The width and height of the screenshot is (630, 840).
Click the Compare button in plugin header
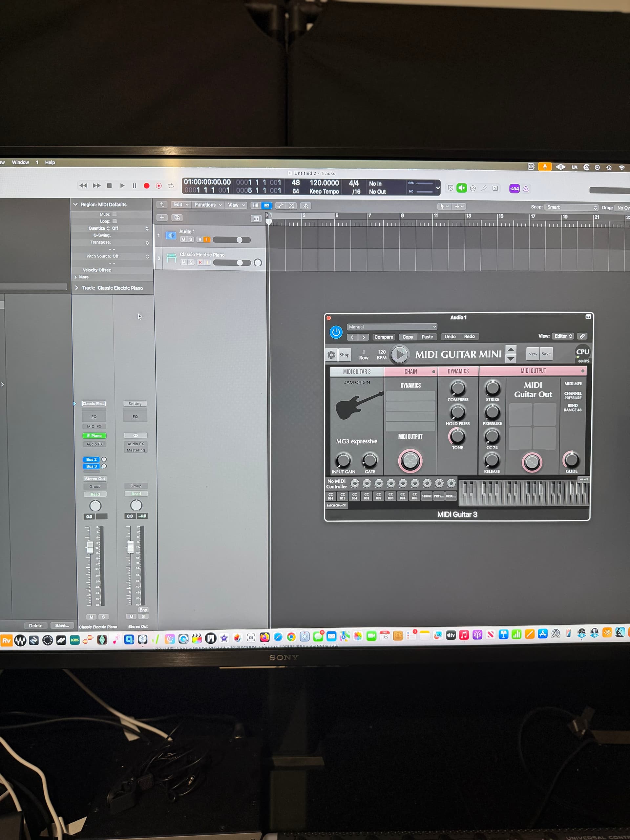(x=384, y=337)
